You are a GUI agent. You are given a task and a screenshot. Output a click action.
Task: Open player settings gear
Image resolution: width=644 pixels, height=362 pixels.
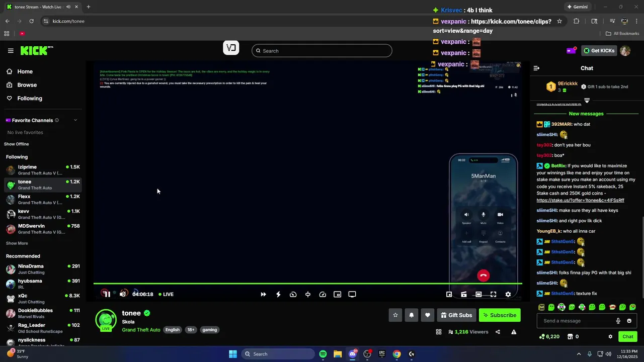(x=508, y=294)
